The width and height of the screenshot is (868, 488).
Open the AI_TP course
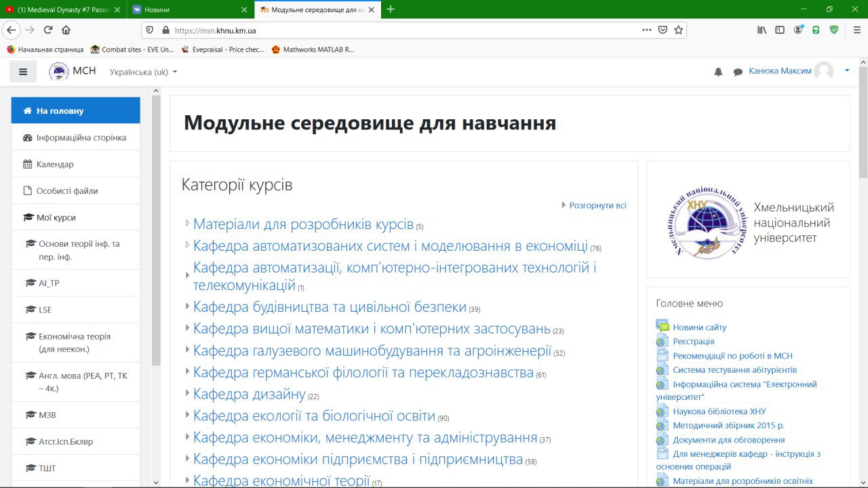[75, 283]
